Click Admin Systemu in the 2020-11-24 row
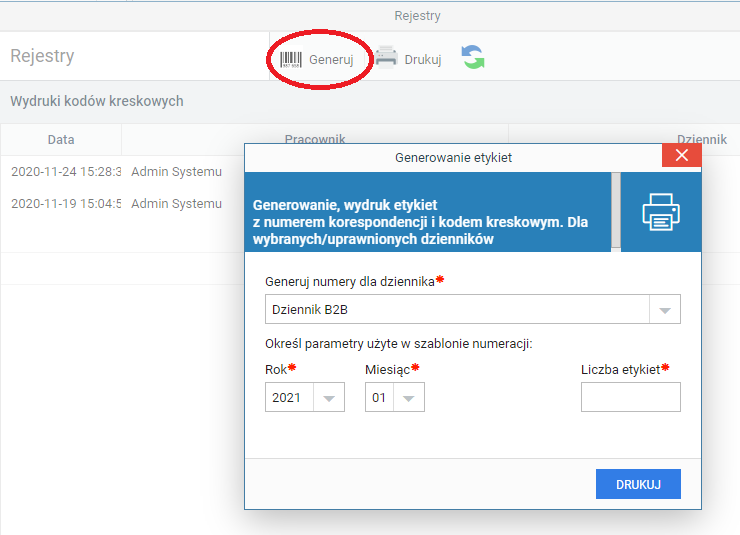Viewport: 740px width, 535px height. click(x=177, y=172)
